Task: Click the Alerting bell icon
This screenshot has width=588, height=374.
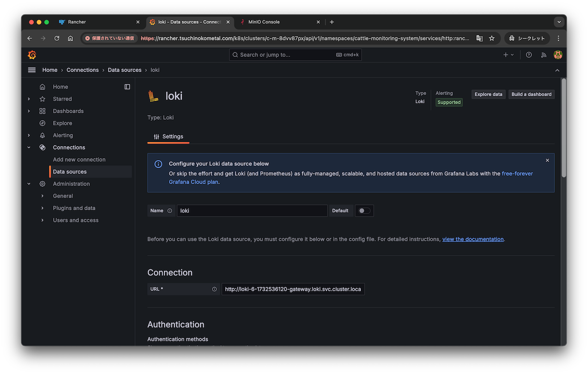Action: click(x=43, y=135)
